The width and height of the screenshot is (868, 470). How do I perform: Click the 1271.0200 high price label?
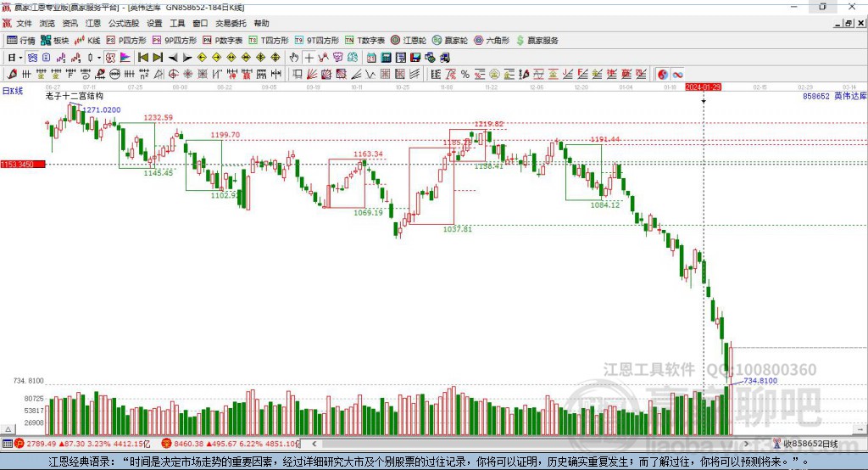(x=102, y=109)
